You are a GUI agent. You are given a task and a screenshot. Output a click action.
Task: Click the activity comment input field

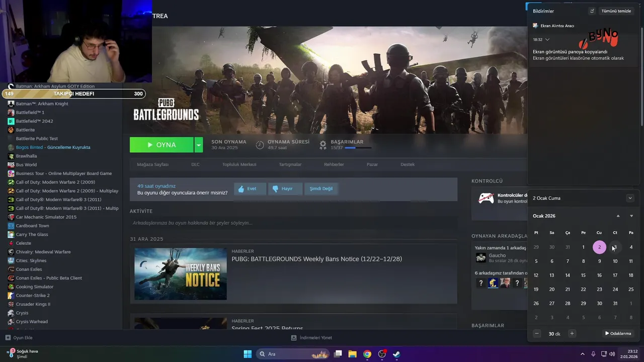[x=293, y=223]
